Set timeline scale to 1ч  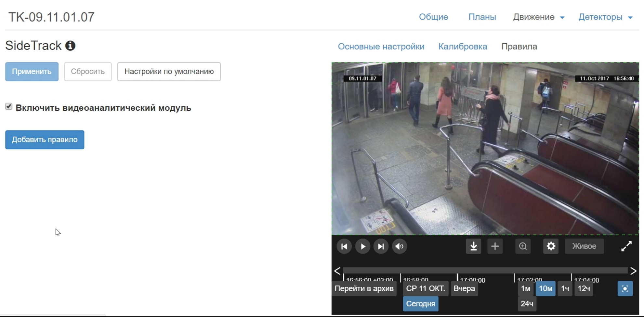[565, 289]
